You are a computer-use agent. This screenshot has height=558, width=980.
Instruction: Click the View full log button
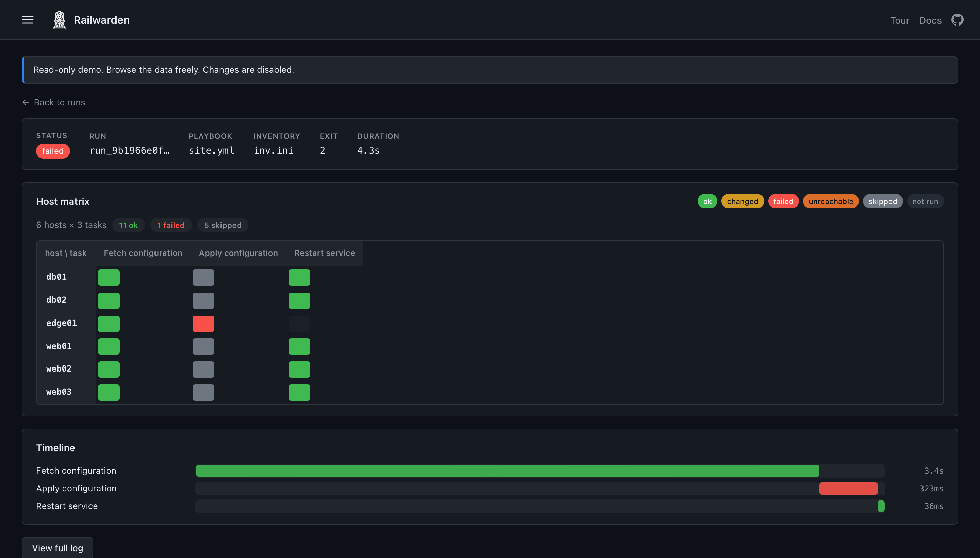click(58, 548)
